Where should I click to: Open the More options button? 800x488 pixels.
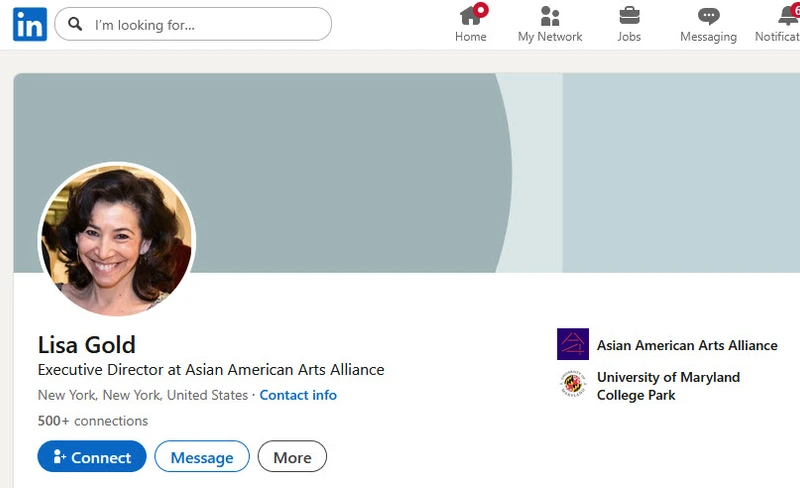coord(292,456)
